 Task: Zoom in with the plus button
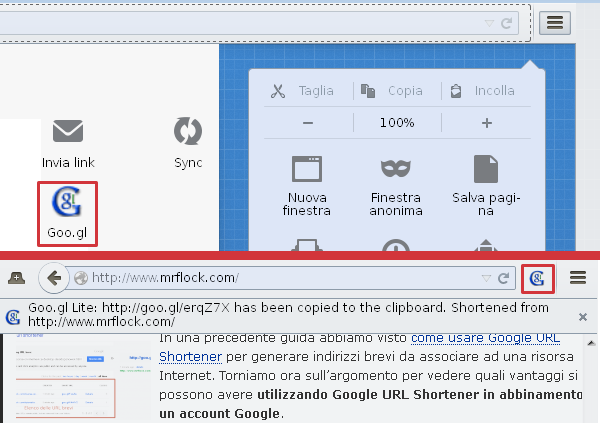coord(487,122)
